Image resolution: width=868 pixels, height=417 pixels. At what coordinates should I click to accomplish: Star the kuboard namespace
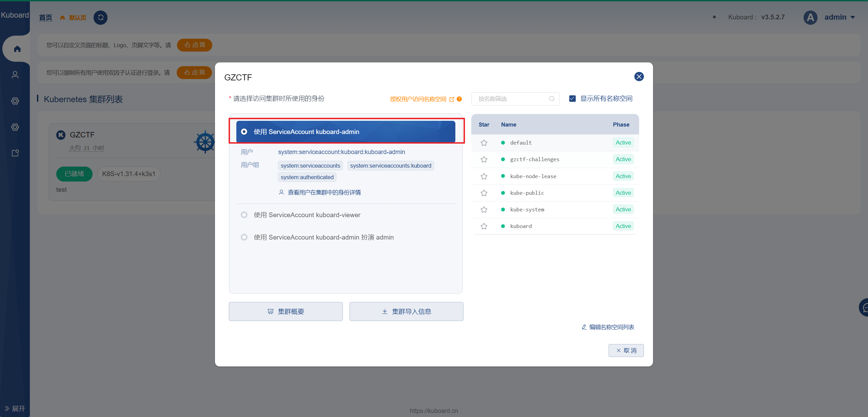click(484, 226)
